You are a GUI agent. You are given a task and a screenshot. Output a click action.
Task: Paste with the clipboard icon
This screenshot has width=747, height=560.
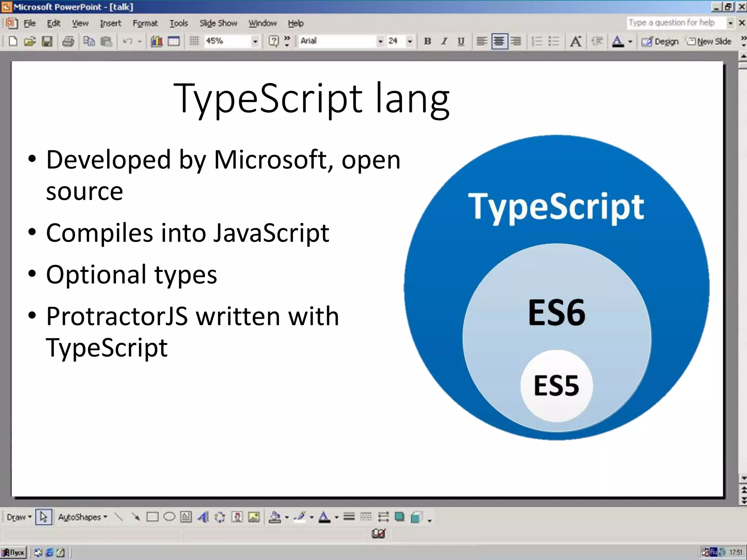[106, 41]
